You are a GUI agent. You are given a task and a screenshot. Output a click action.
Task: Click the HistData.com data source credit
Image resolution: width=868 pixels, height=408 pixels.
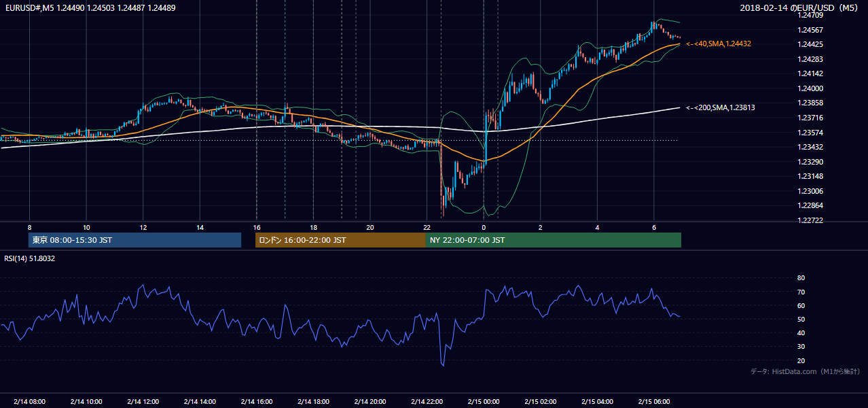(x=806, y=371)
